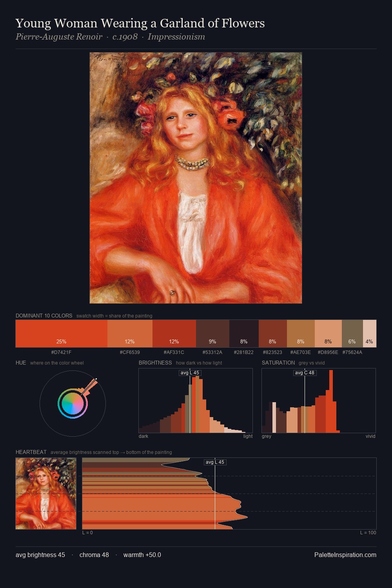Click the '25%' share label
392x588 pixels.
click(62, 341)
